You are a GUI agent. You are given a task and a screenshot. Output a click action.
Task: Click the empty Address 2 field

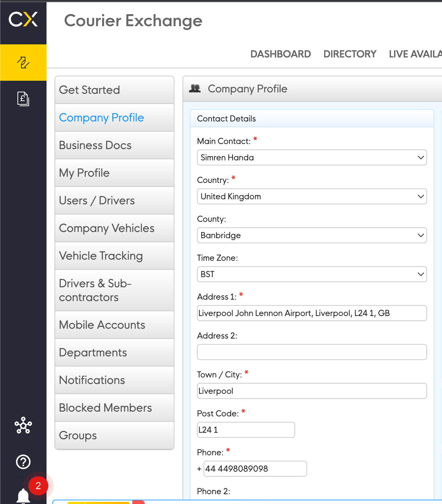[x=312, y=352]
